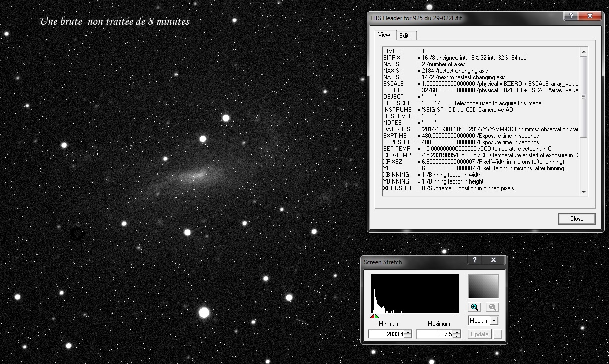Viewport: 609px width, 364px height.
Task: Select the View tab in FITS Header
Action: click(x=384, y=35)
